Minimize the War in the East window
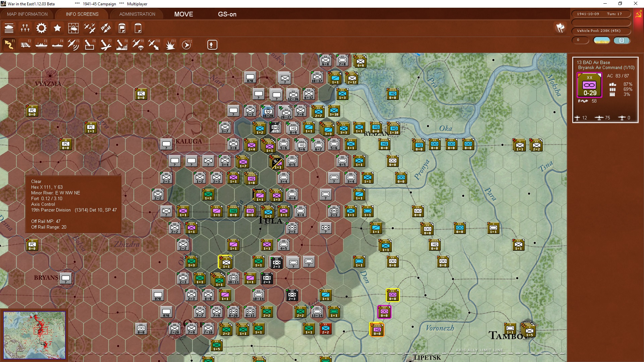 click(x=605, y=4)
